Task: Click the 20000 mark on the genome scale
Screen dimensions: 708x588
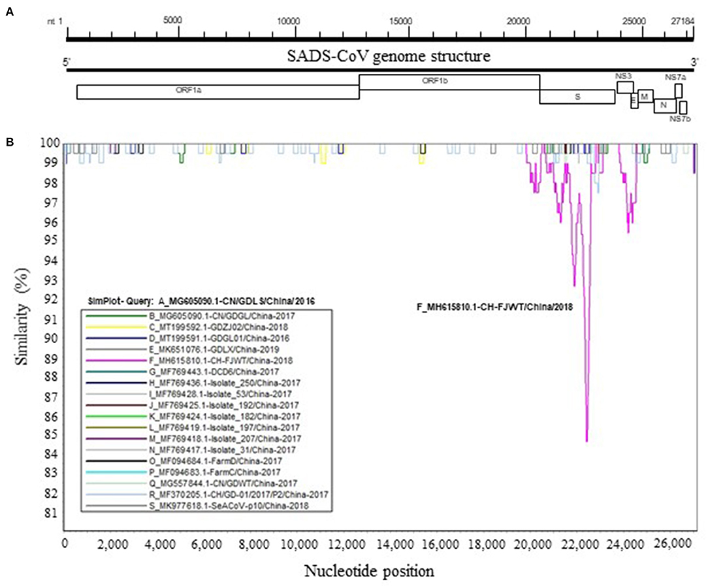Action: click(519, 21)
